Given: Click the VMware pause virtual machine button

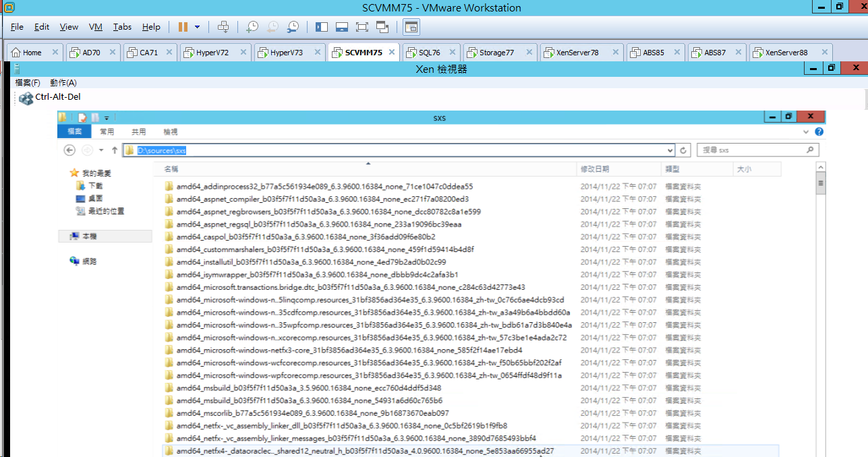Looking at the screenshot, I should tap(183, 27).
